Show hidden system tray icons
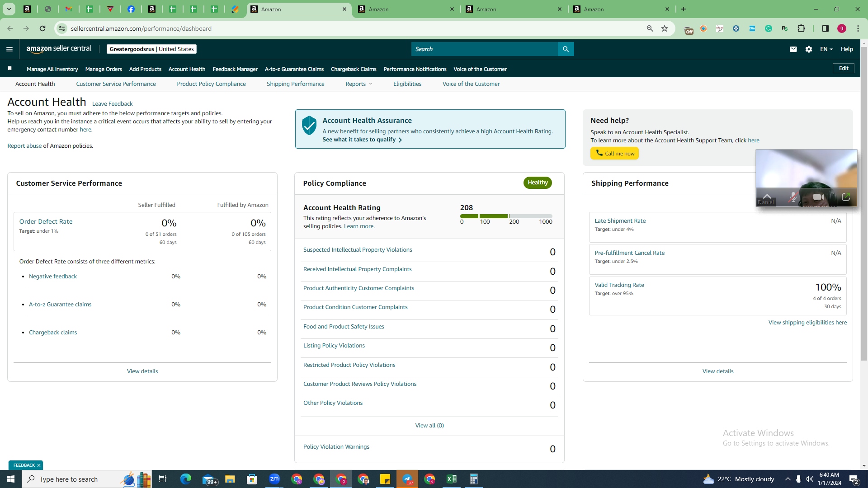Viewport: 868px width, 488px height. tap(788, 479)
